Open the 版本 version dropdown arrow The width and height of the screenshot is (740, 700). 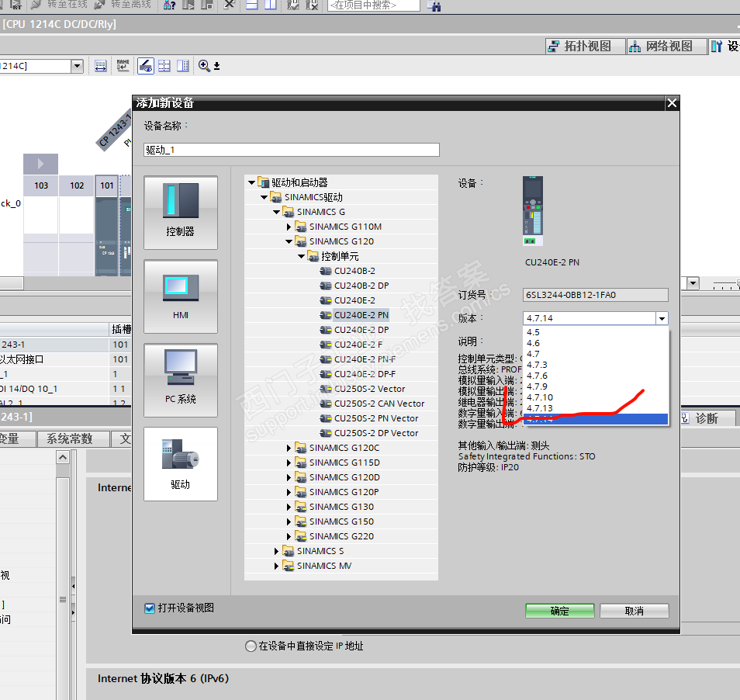click(x=662, y=319)
